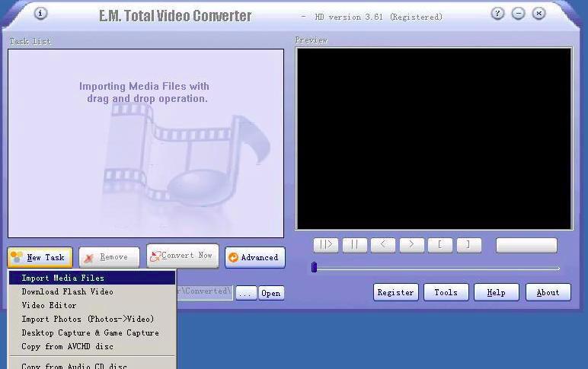The width and height of the screenshot is (588, 369).
Task: Close the Total Video Converter window
Action: 539,14
